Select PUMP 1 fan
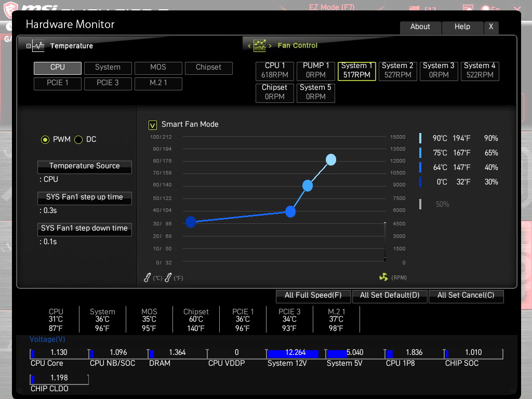 coord(315,71)
